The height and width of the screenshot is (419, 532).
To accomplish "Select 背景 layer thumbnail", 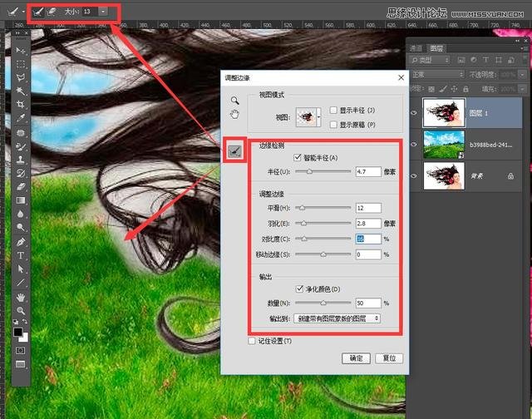I will point(444,176).
